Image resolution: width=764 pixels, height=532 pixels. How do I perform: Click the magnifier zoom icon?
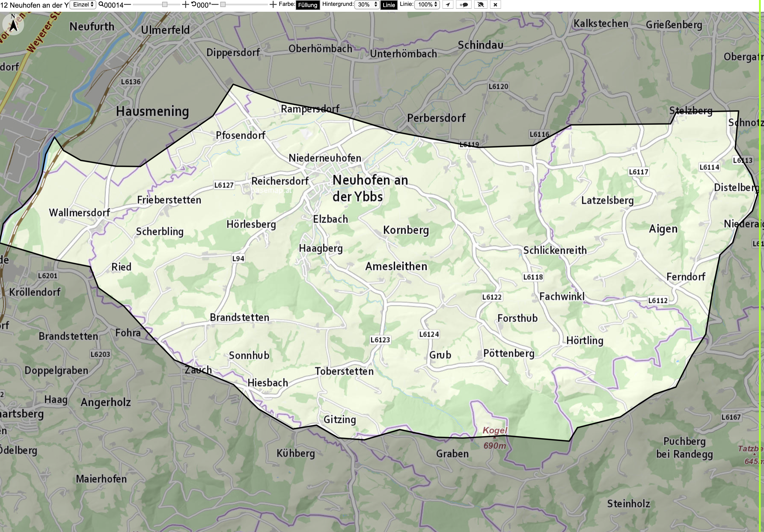101,4
